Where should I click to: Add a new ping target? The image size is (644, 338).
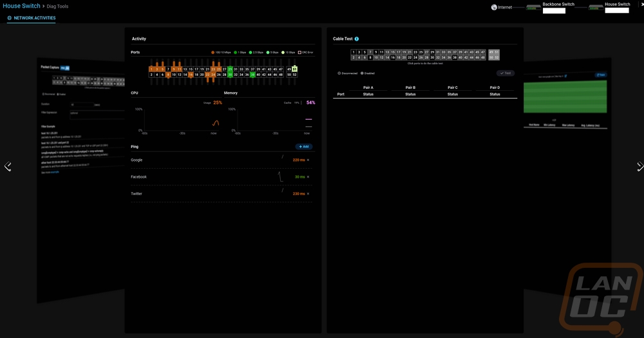pyautogui.click(x=303, y=147)
